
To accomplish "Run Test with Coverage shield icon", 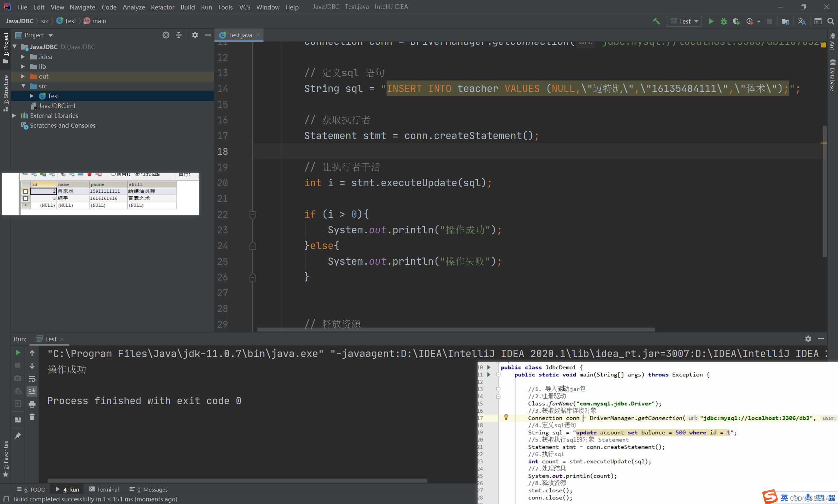I will point(736,21).
